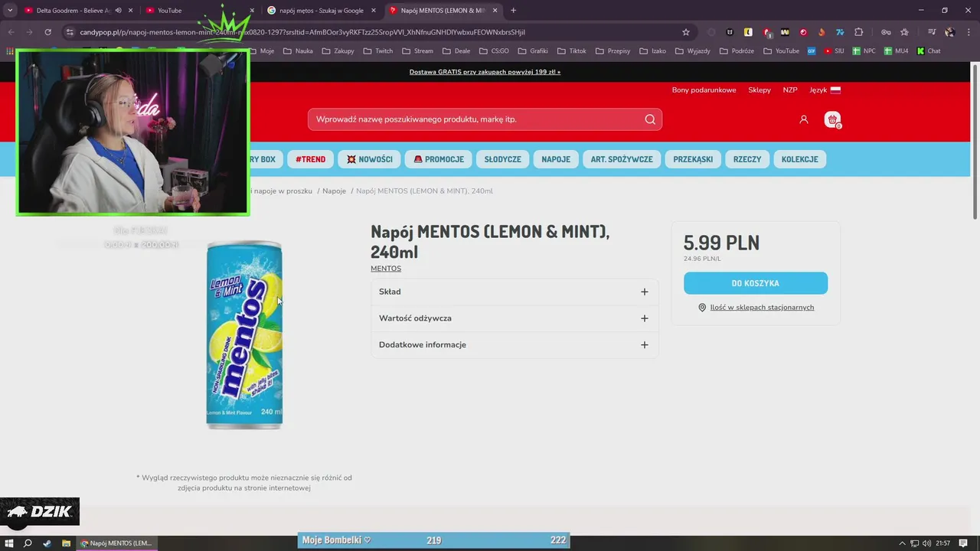Image resolution: width=980 pixels, height=551 pixels.
Task: Expand the Wartość odżywcza section
Action: (514, 318)
